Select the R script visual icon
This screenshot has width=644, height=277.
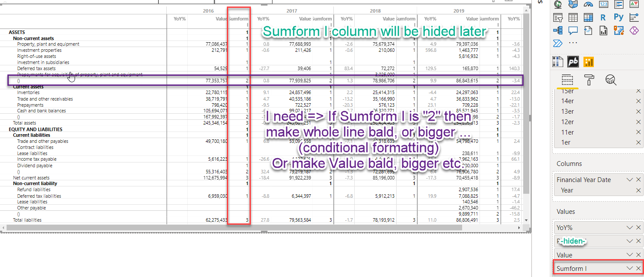point(603,17)
